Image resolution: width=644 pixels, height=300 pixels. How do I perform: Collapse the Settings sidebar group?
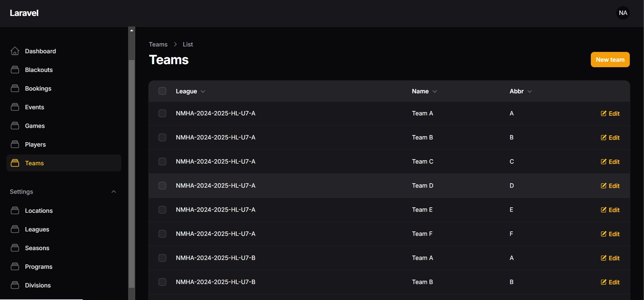pos(114,192)
